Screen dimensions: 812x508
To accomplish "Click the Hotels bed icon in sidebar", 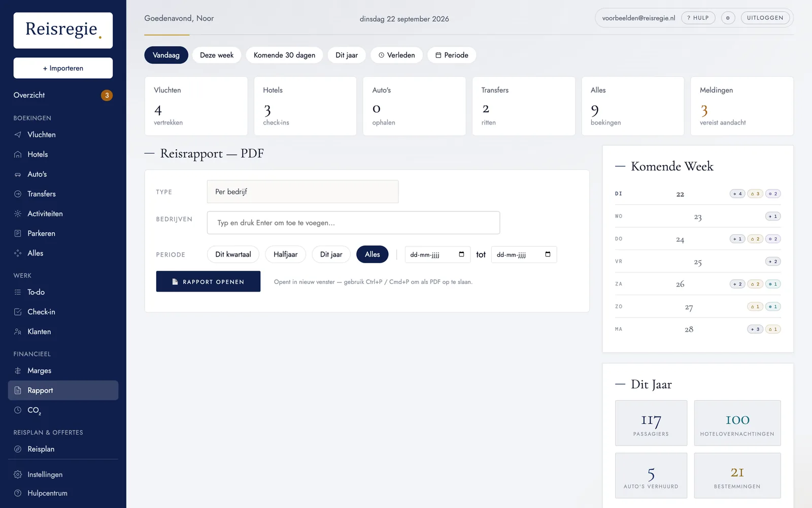I will (18, 154).
